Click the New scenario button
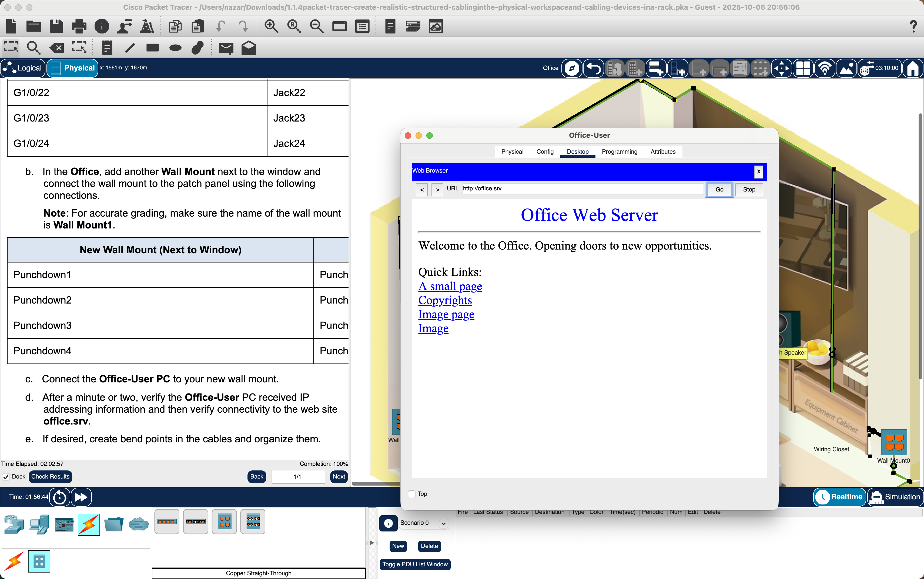 tap(398, 546)
